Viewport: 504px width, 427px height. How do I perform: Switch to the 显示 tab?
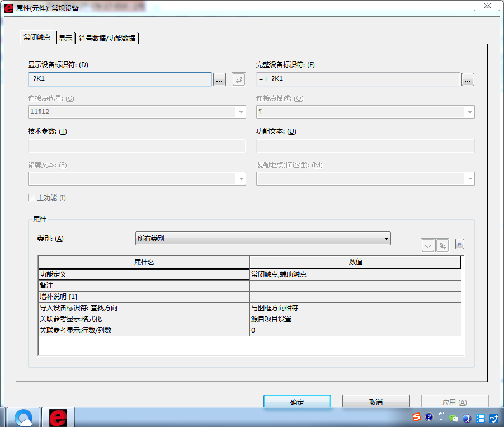click(x=65, y=38)
